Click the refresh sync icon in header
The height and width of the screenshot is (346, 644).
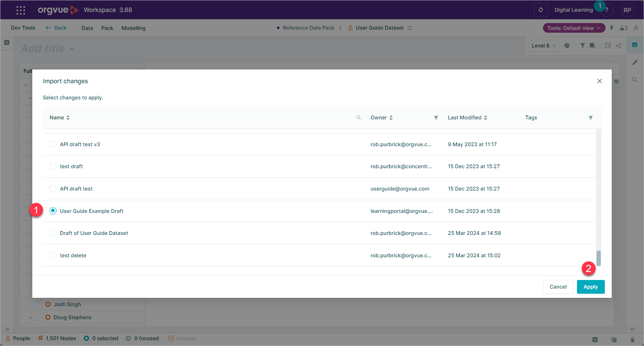(x=541, y=10)
